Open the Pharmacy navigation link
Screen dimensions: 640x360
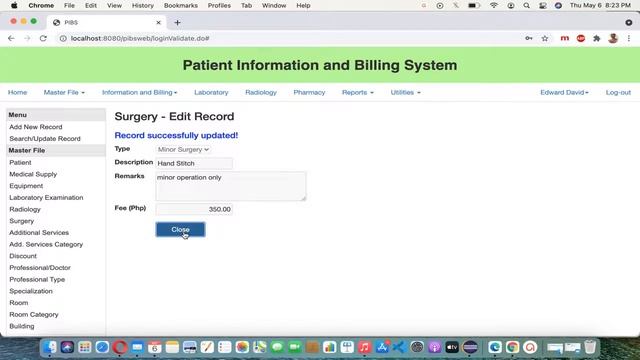click(309, 92)
